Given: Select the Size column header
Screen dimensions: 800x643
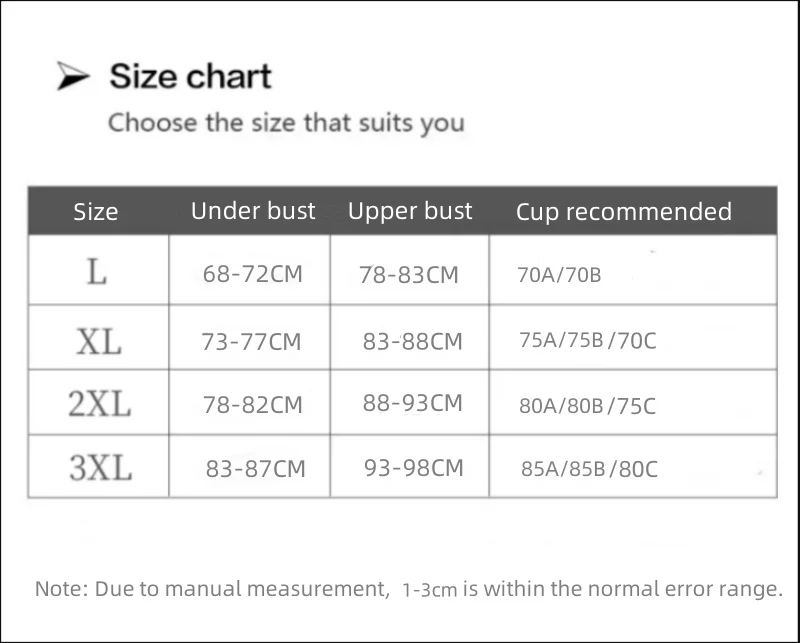Looking at the screenshot, I should tap(96, 212).
